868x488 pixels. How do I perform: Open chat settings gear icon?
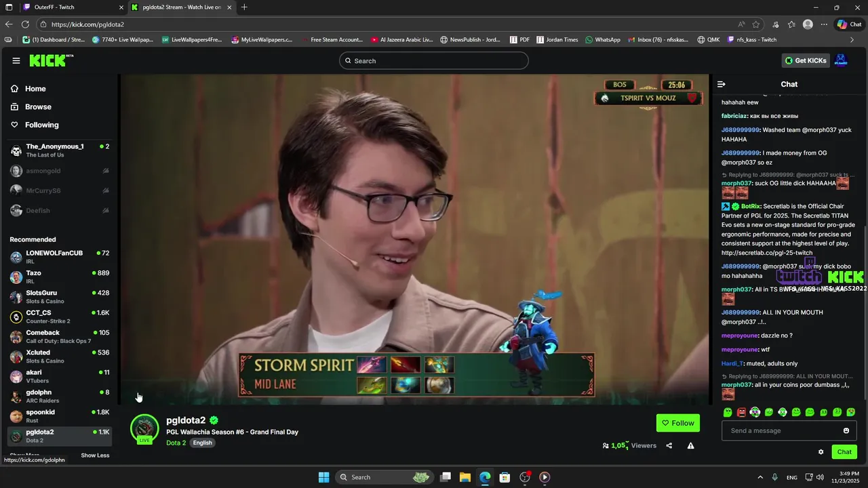click(821, 452)
